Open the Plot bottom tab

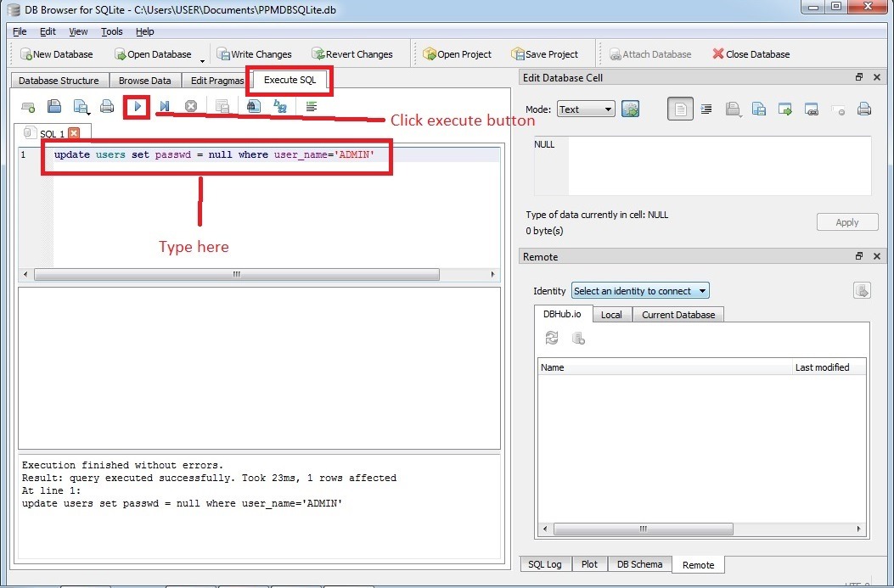click(589, 564)
